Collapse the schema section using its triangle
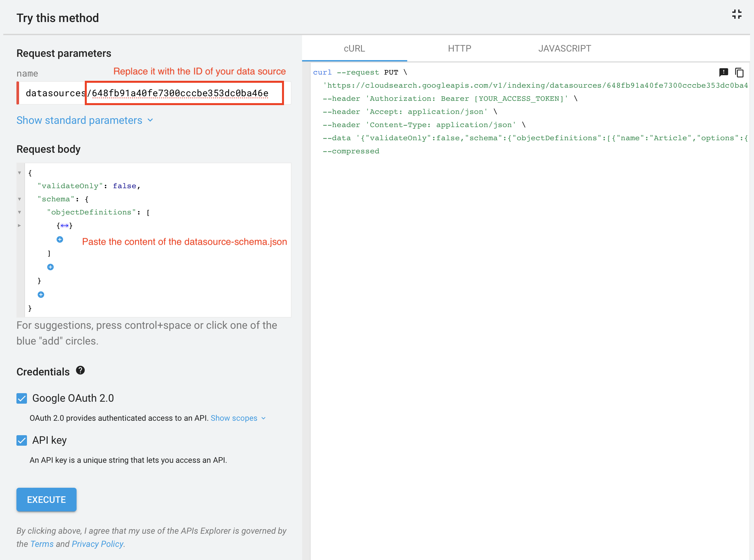Image resolution: width=754 pixels, height=560 pixels. (19, 199)
